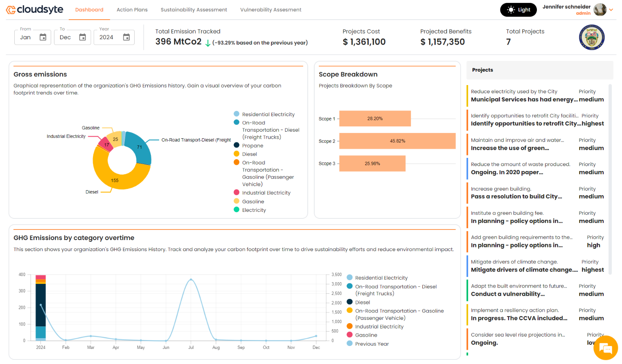The image size is (622, 364).
Task: Click the To month calendar icon
Action: (x=83, y=37)
